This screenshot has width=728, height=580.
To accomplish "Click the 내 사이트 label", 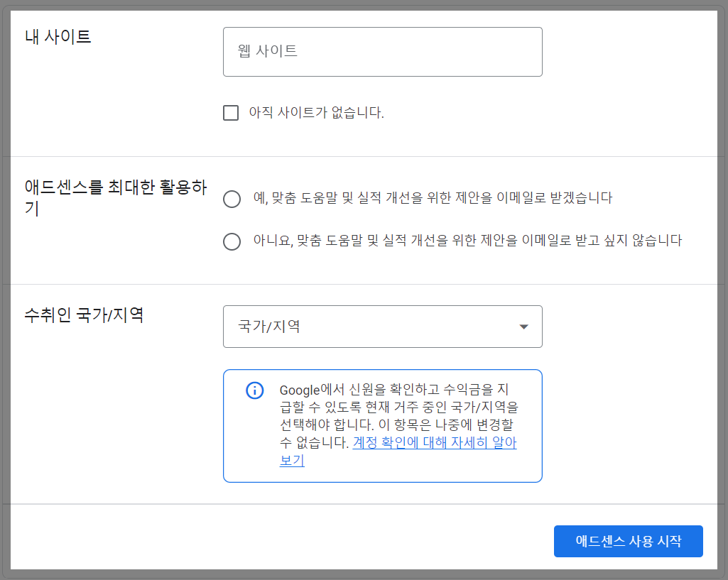I will (58, 37).
